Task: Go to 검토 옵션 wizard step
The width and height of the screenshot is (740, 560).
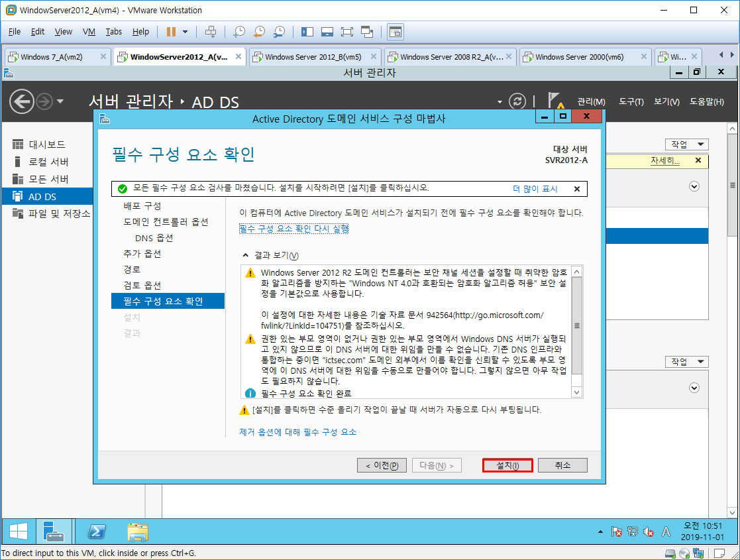Action: point(142,285)
